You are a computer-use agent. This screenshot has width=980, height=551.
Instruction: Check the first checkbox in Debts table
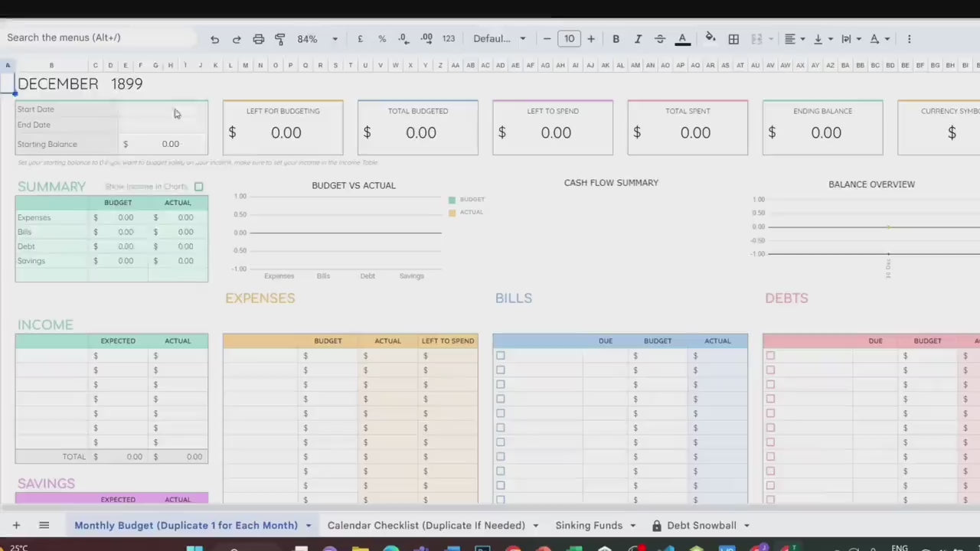pyautogui.click(x=770, y=356)
